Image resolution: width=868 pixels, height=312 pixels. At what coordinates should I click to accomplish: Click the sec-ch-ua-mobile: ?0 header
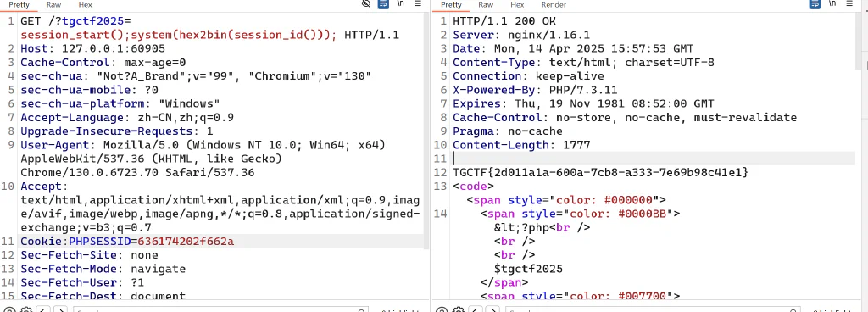(89, 90)
